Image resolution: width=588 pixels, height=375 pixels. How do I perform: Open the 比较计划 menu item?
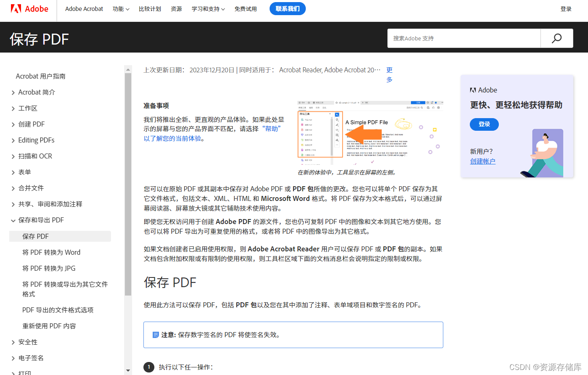point(150,8)
